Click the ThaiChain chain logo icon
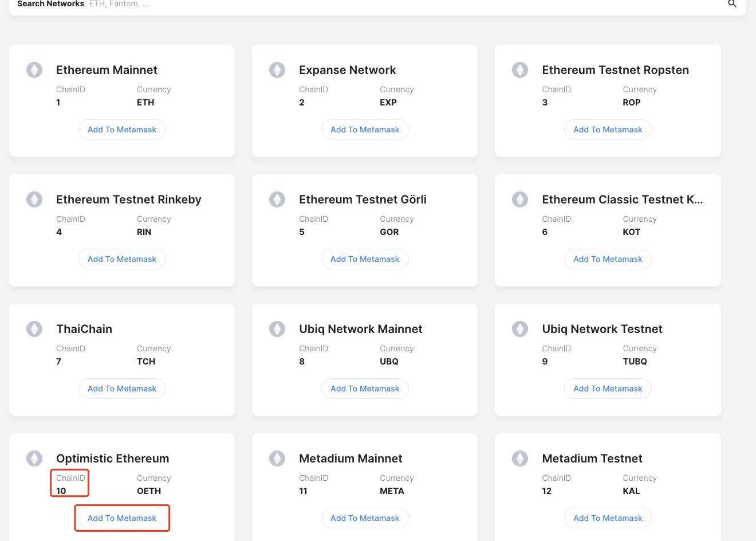 (x=34, y=329)
